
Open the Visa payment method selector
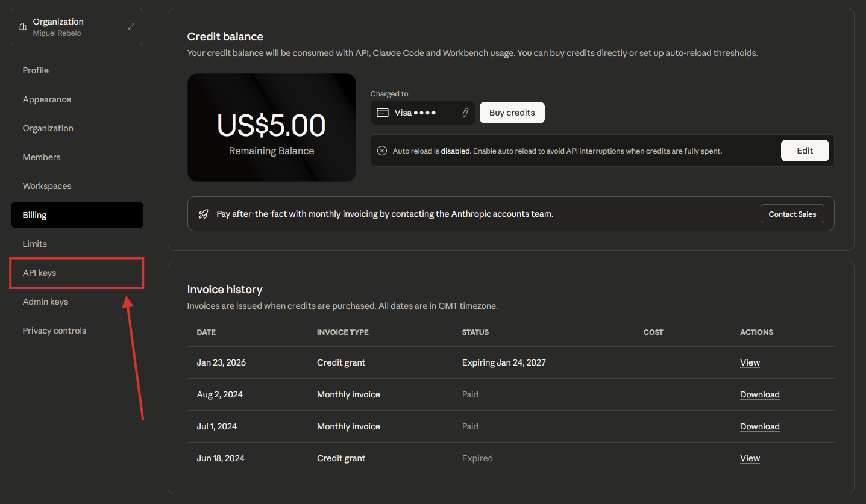(422, 113)
